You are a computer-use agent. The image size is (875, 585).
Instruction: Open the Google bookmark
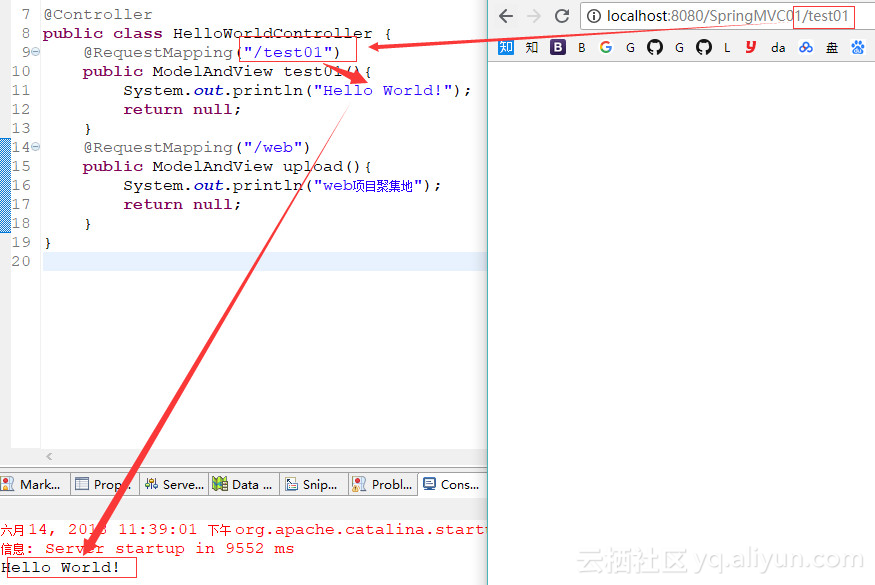tap(606, 47)
